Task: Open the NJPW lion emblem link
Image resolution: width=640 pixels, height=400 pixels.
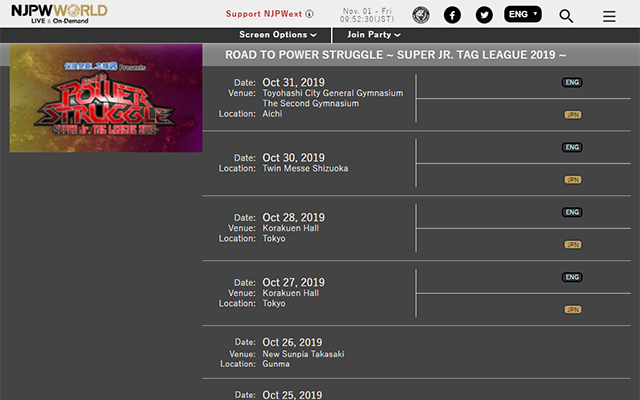Action: [x=421, y=16]
